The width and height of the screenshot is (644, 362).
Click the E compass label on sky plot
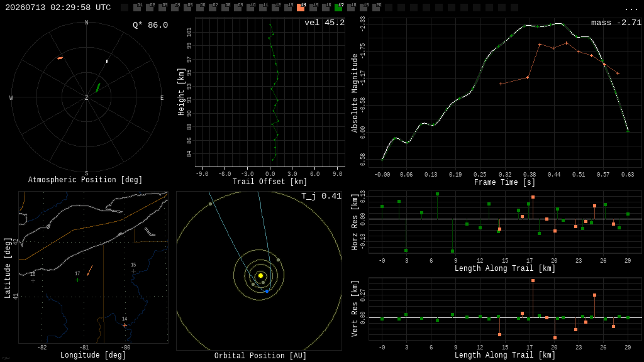[x=162, y=97]
